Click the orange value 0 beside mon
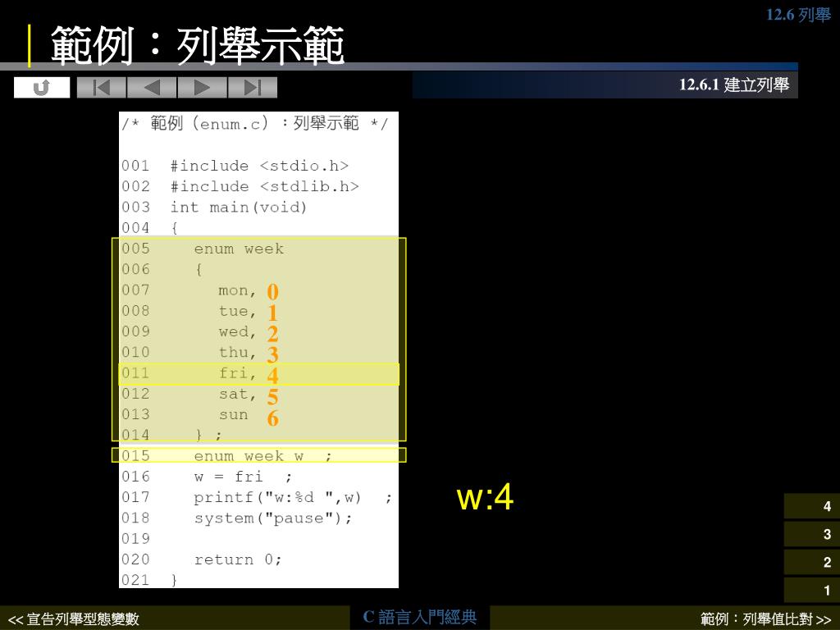This screenshot has width=840, height=630. pos(272,292)
